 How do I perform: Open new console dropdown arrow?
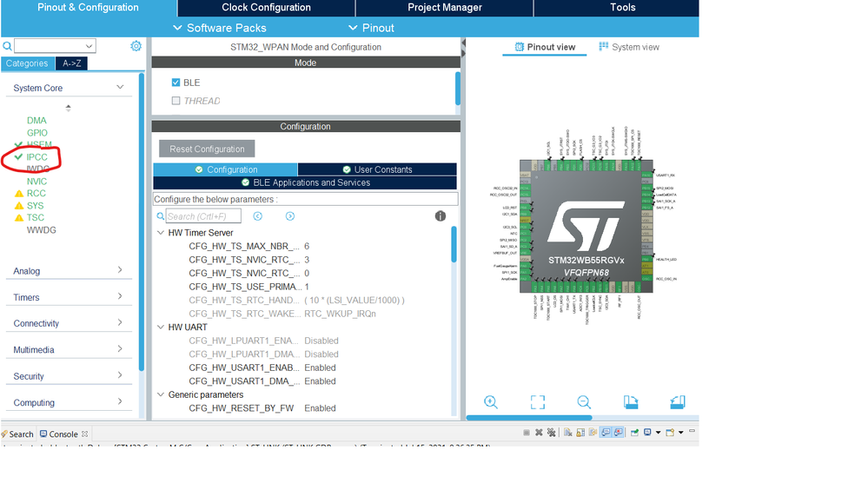pos(681,433)
